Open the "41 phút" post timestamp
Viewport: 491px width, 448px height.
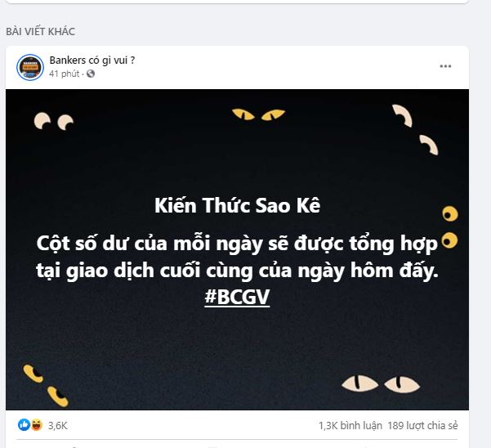(64, 74)
